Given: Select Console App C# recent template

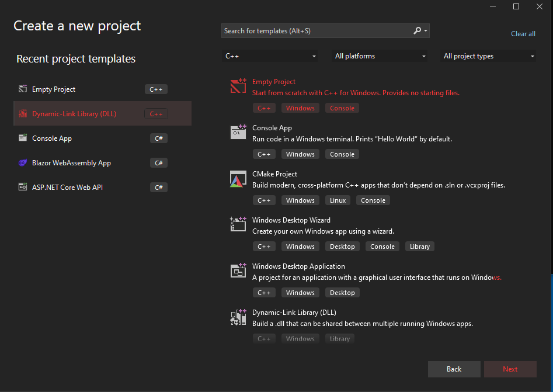Looking at the screenshot, I should tap(102, 138).
